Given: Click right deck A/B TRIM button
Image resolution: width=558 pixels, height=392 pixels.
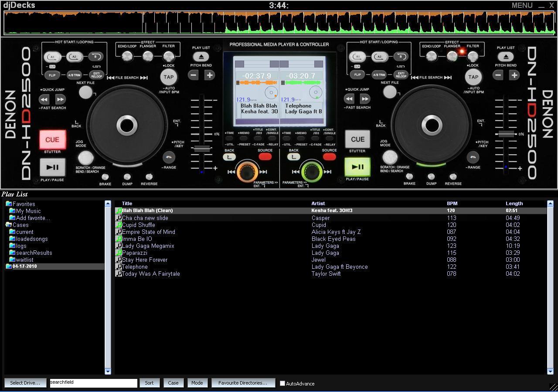Looking at the screenshot, I should tap(379, 74).
